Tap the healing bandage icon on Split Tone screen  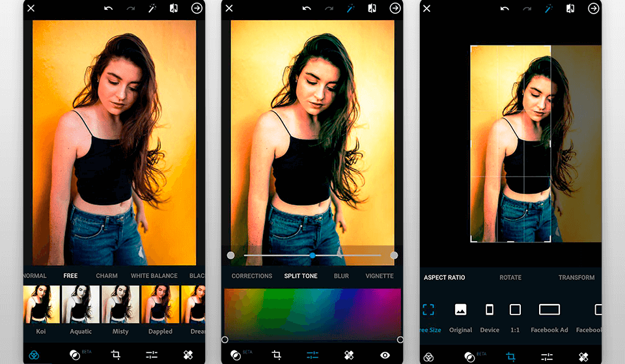coord(349,355)
